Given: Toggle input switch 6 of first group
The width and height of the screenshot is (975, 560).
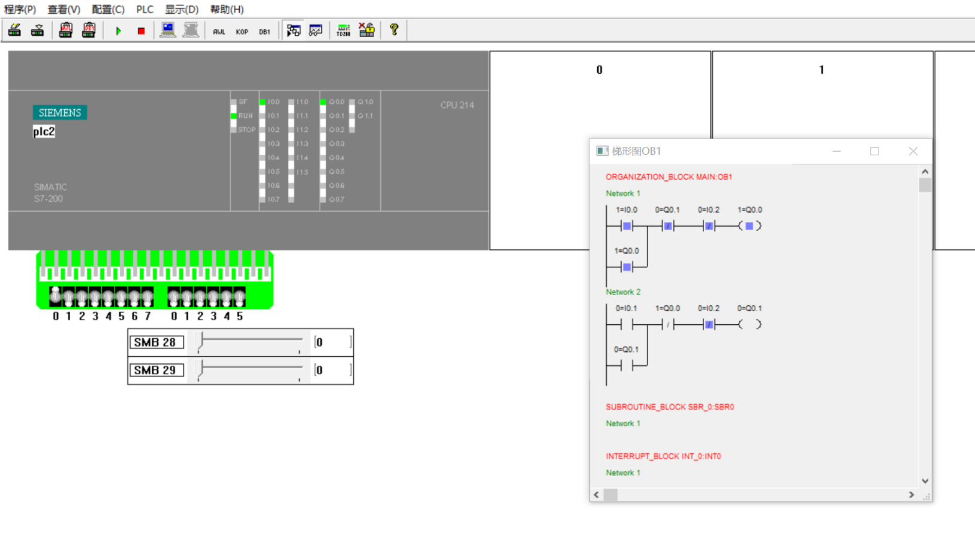Looking at the screenshot, I should tap(134, 296).
